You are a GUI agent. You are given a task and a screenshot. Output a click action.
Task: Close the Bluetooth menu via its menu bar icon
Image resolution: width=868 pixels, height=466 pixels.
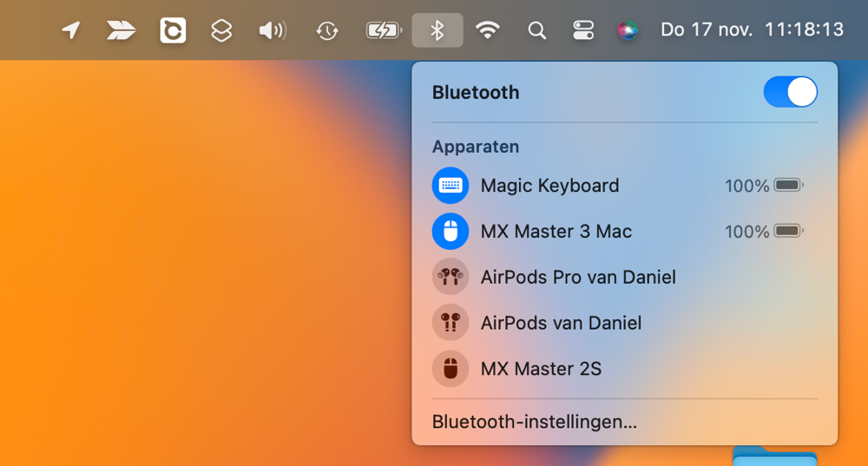[x=437, y=30]
